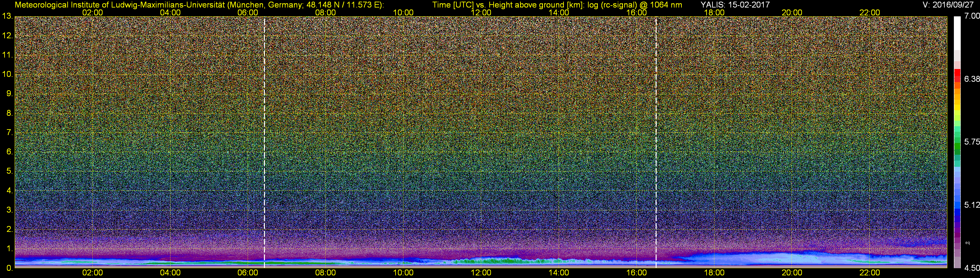Screen dimensions: 980x278
Task: Click the 20:00 label on the top time axis
Action: [x=792, y=12]
